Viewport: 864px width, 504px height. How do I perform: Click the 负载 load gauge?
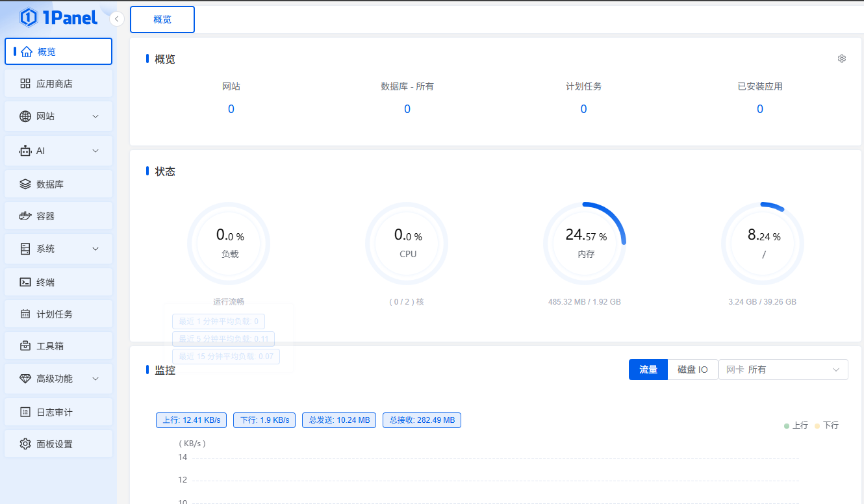[229, 244]
